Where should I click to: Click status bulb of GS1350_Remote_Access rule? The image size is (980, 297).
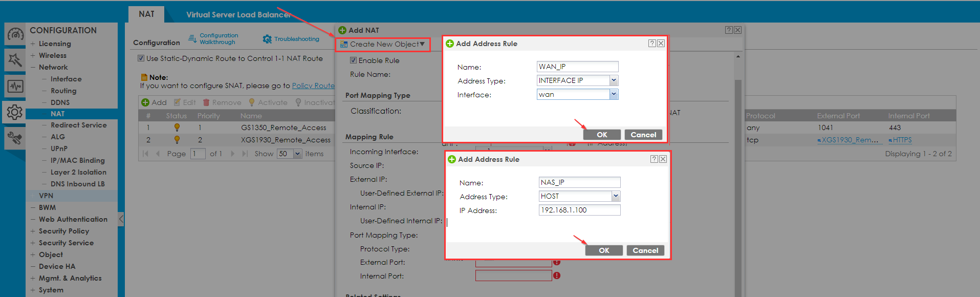(x=177, y=128)
